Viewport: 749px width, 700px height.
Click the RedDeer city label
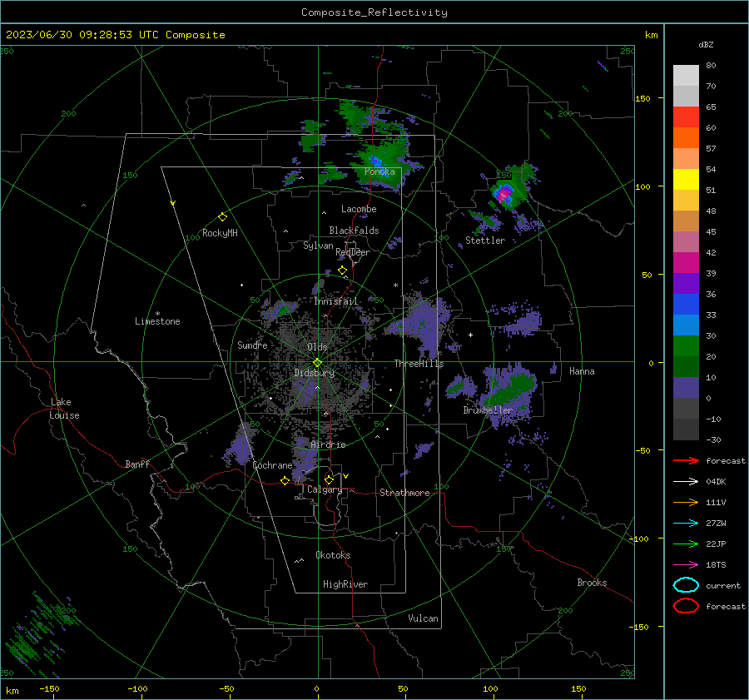point(353,252)
